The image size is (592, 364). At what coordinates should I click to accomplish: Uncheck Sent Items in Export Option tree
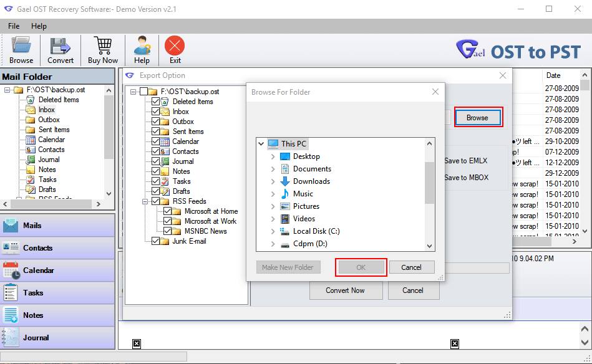(155, 132)
